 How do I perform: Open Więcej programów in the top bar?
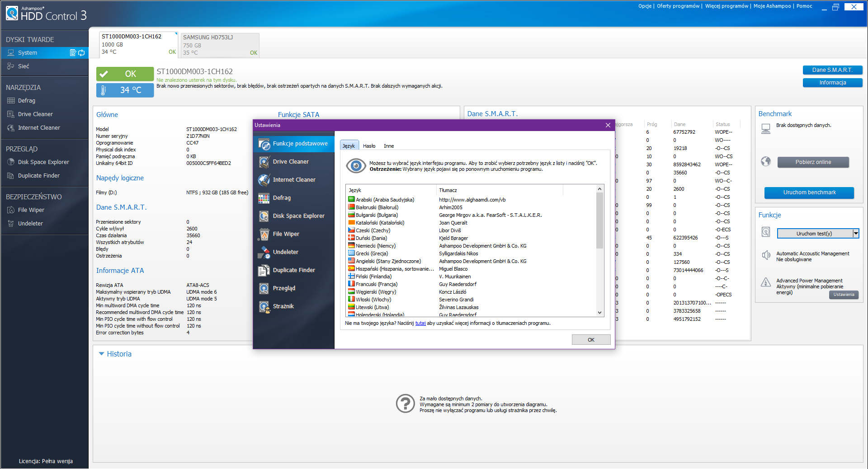point(726,6)
